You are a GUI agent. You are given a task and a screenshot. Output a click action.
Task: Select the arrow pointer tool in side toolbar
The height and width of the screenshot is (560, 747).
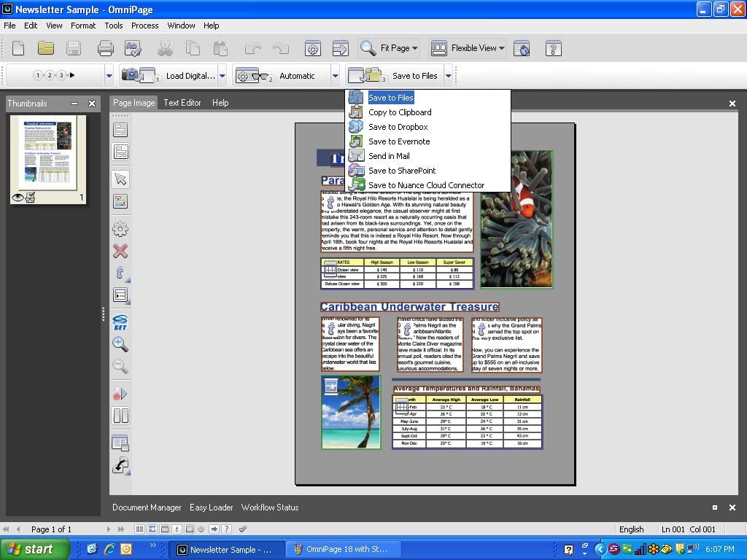120,179
